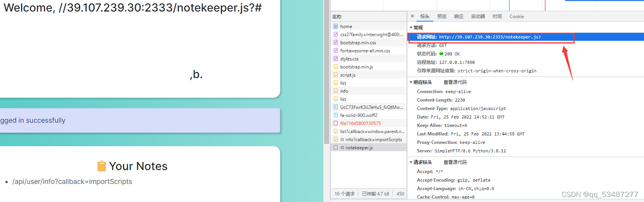Click the clipboard icon beside Your Notes
The image size is (644, 202).
101,166
